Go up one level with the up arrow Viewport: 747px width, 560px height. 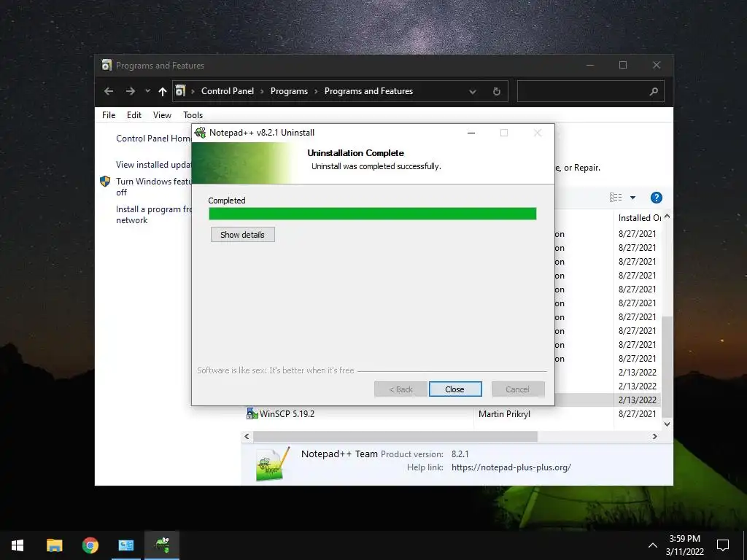pos(163,91)
